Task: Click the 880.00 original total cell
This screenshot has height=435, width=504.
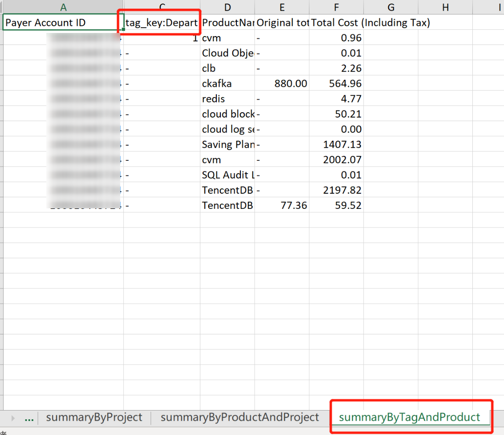Action: point(282,83)
